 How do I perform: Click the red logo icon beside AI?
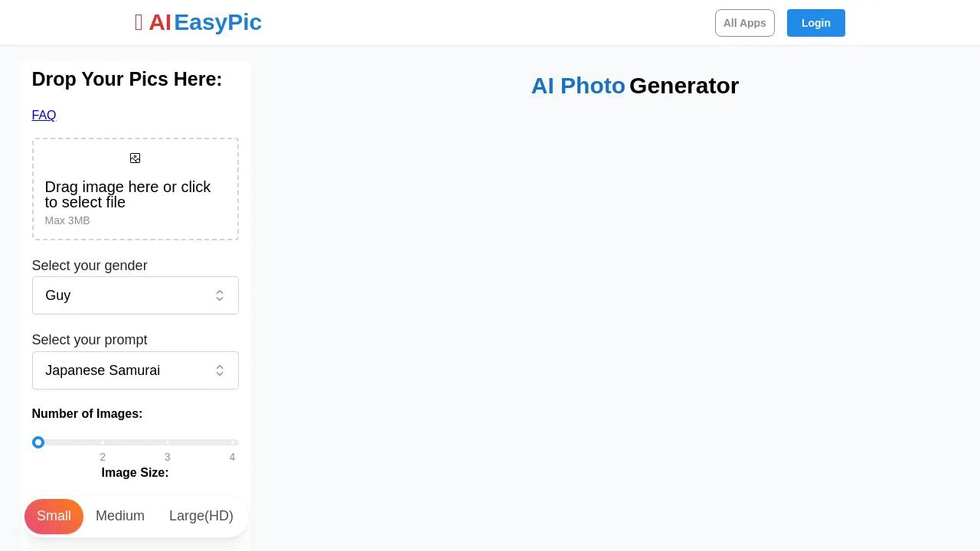click(139, 23)
